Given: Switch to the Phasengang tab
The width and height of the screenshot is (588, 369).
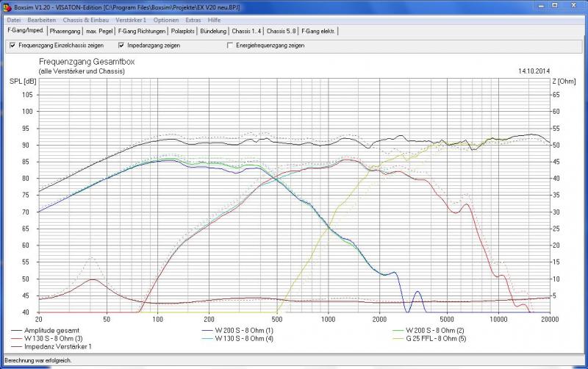Looking at the screenshot, I should [x=65, y=31].
